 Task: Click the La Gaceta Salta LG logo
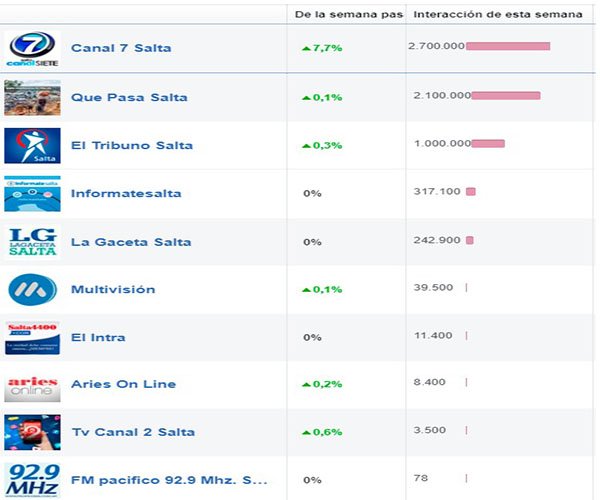32,241
